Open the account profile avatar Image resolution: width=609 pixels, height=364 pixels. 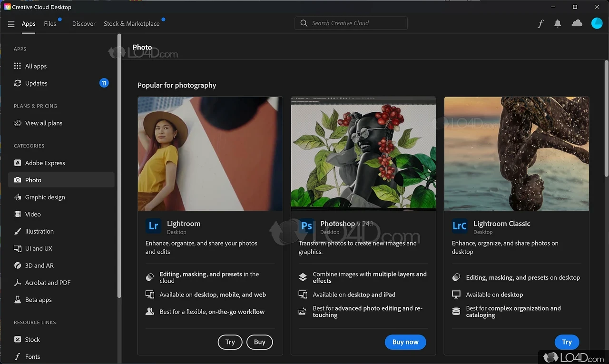pyautogui.click(x=597, y=23)
